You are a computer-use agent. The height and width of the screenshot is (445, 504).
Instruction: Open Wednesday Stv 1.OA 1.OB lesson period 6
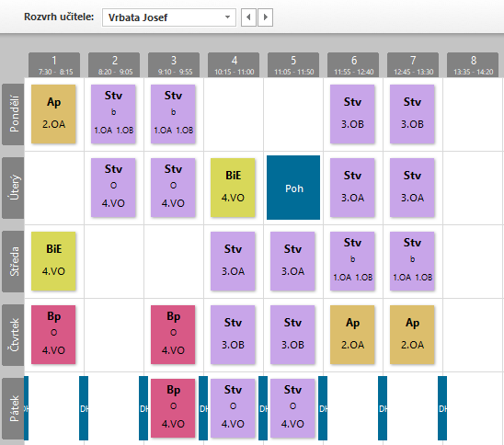(352, 261)
